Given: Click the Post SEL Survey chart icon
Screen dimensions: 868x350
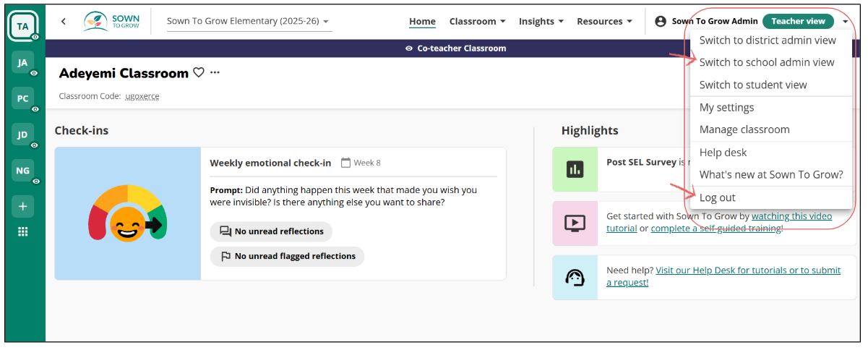Looking at the screenshot, I should point(575,169).
